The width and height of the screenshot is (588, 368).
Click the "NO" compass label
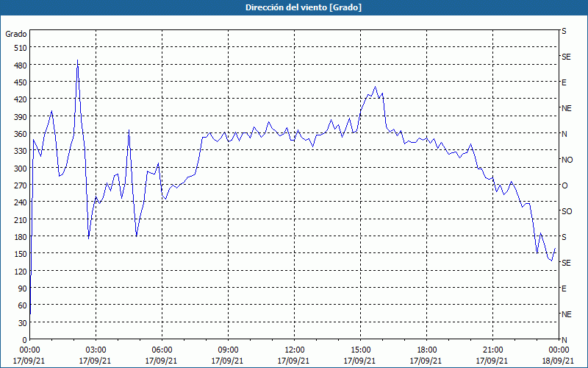coord(567,160)
